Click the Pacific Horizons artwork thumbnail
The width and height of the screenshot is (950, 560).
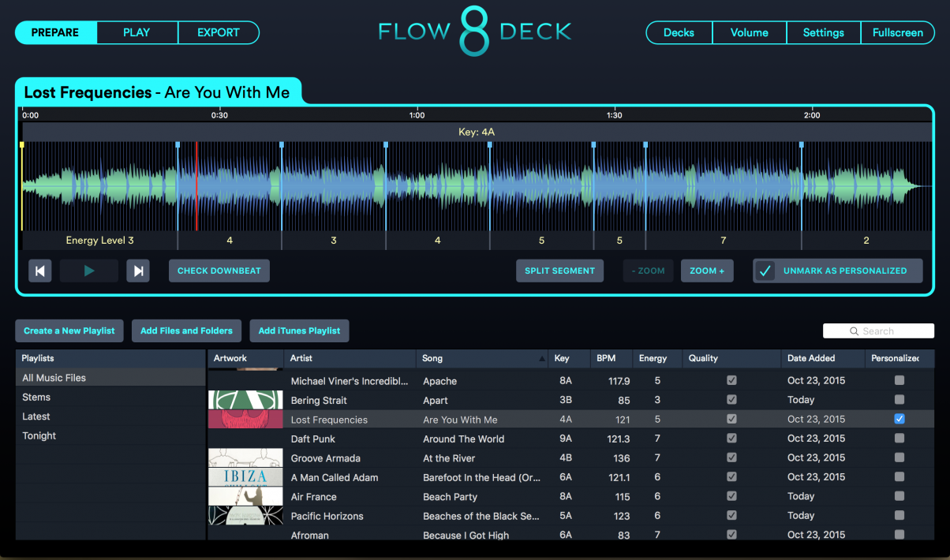(245, 516)
